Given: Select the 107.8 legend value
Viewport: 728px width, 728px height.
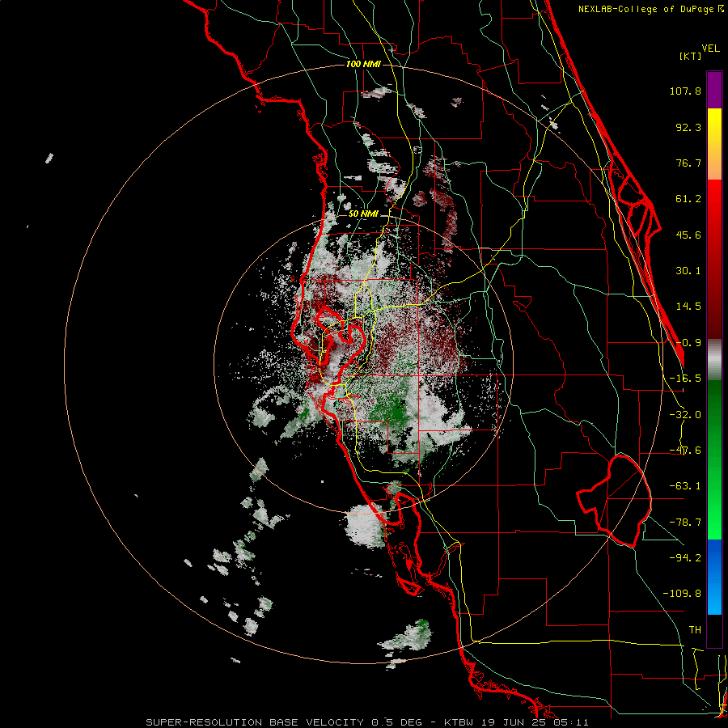Looking at the screenshot, I should click(x=685, y=91).
